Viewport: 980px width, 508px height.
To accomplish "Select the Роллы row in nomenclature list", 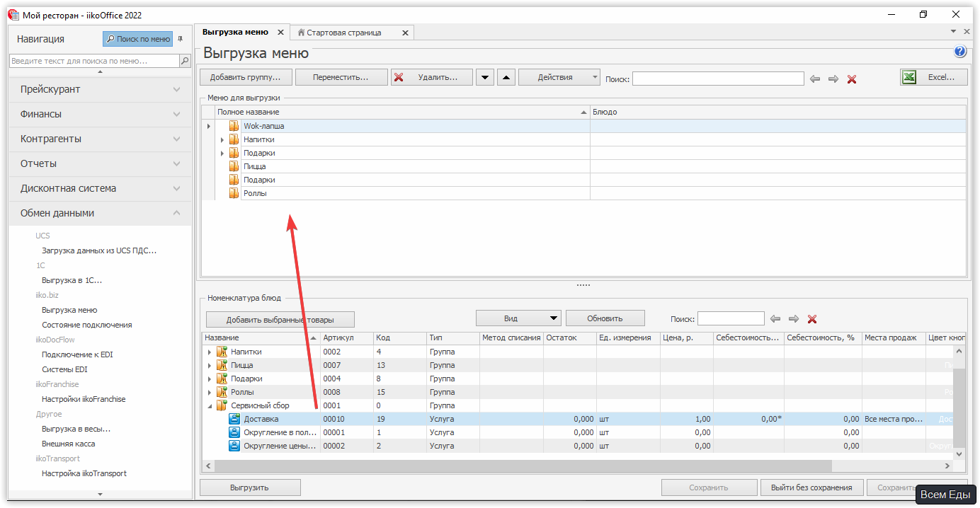I will (x=577, y=392).
